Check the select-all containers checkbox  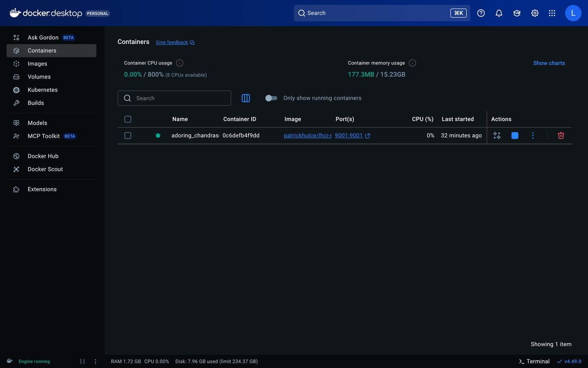click(x=128, y=119)
